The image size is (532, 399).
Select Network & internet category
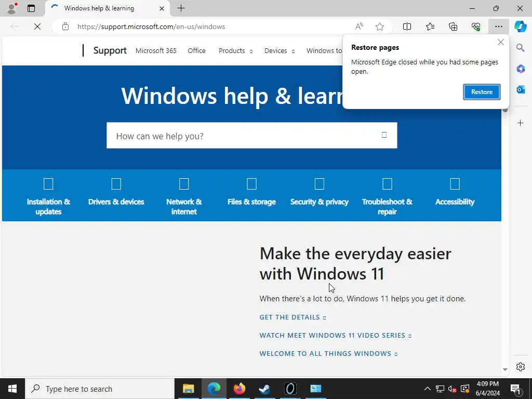pos(184,197)
